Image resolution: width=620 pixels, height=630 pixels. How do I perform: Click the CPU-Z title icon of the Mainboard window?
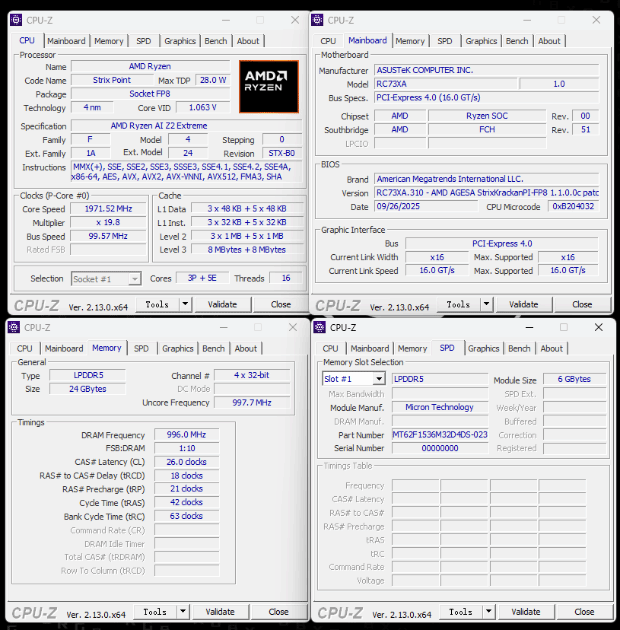pyautogui.click(x=319, y=20)
